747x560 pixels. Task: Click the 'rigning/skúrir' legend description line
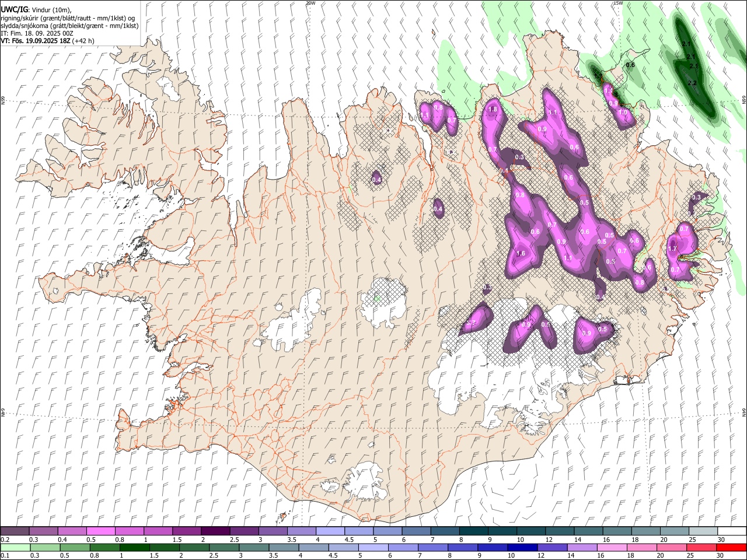[x=69, y=18]
